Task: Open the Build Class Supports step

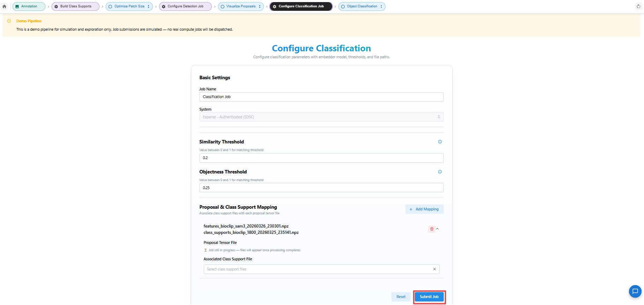Action: click(x=75, y=6)
